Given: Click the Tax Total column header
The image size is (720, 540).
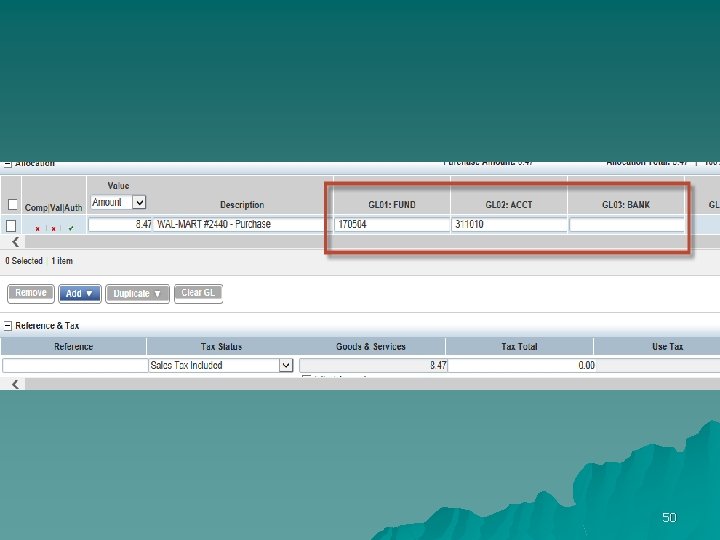Looking at the screenshot, I should tap(519, 347).
